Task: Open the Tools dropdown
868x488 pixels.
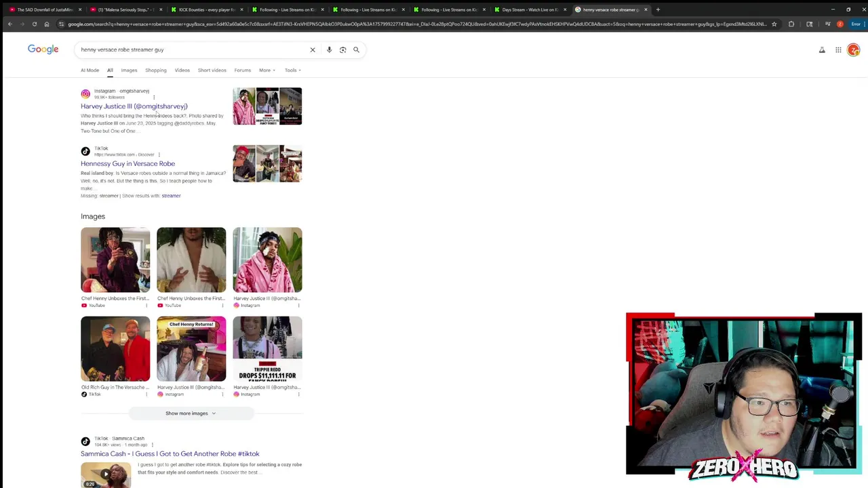Action: click(293, 70)
